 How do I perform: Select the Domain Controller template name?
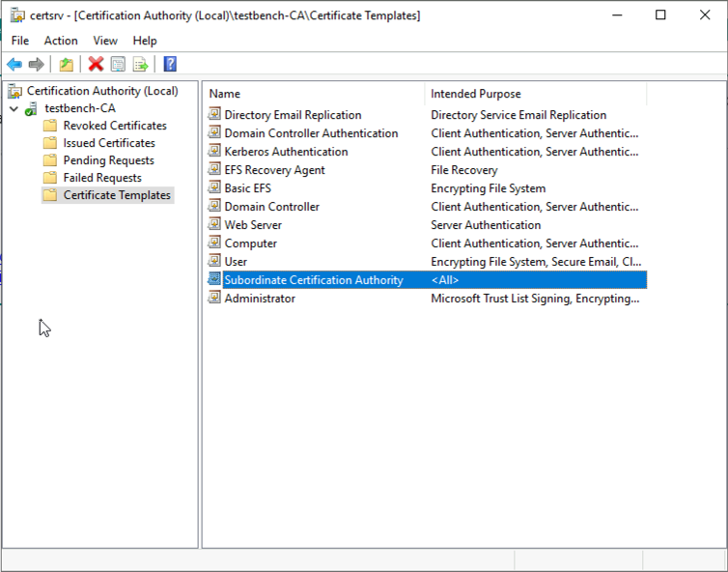[271, 207]
